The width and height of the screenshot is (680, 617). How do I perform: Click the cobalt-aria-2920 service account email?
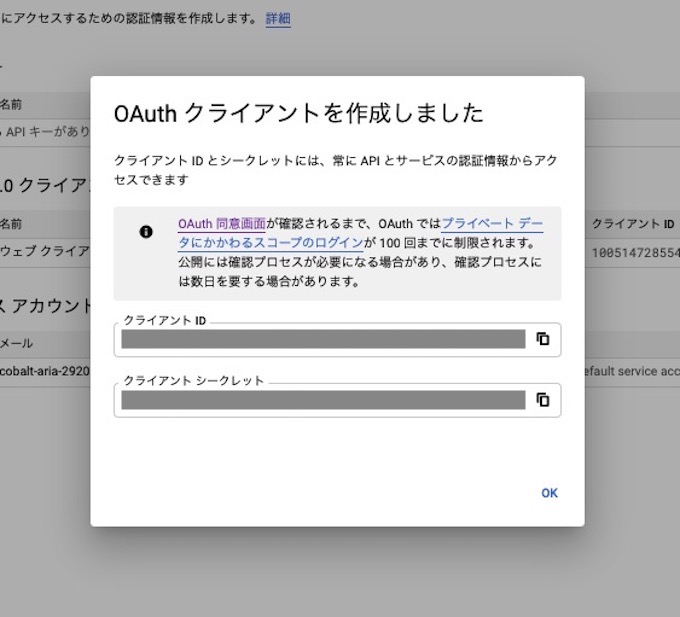(x=45, y=371)
